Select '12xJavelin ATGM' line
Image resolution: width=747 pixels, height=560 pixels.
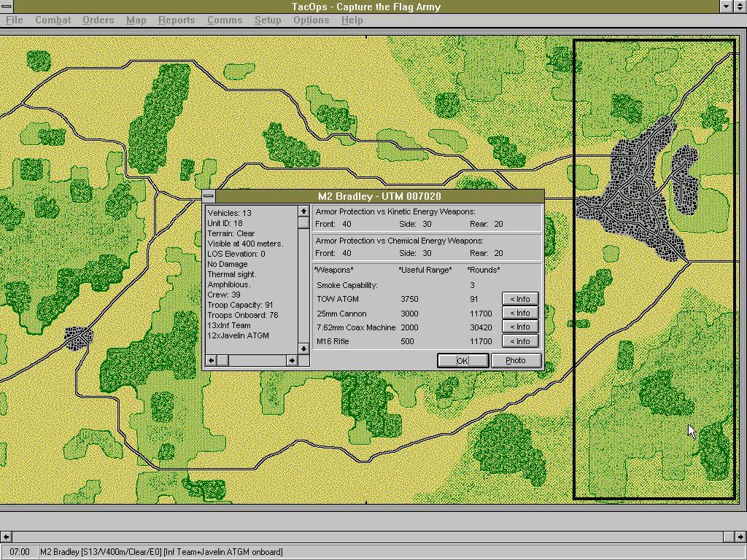click(x=238, y=335)
